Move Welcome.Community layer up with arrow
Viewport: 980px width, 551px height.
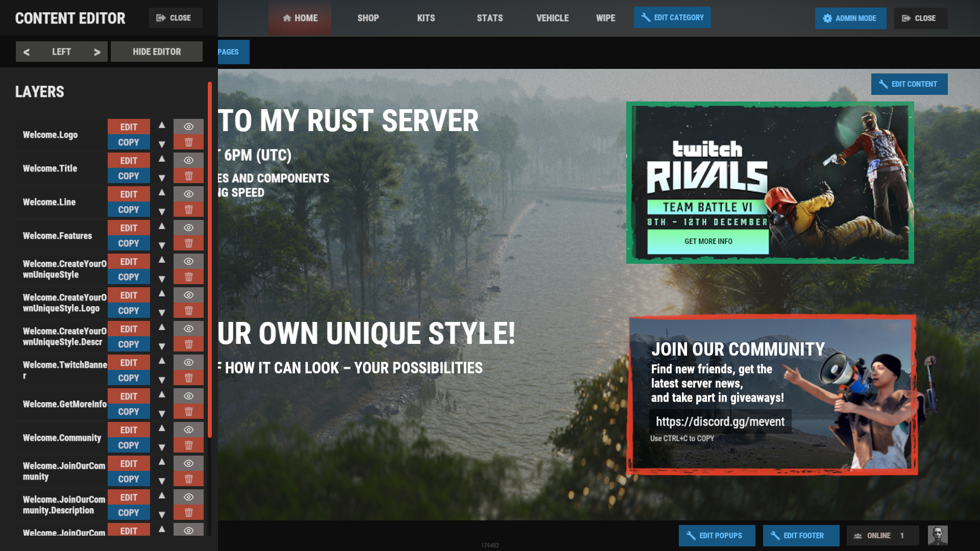162,429
